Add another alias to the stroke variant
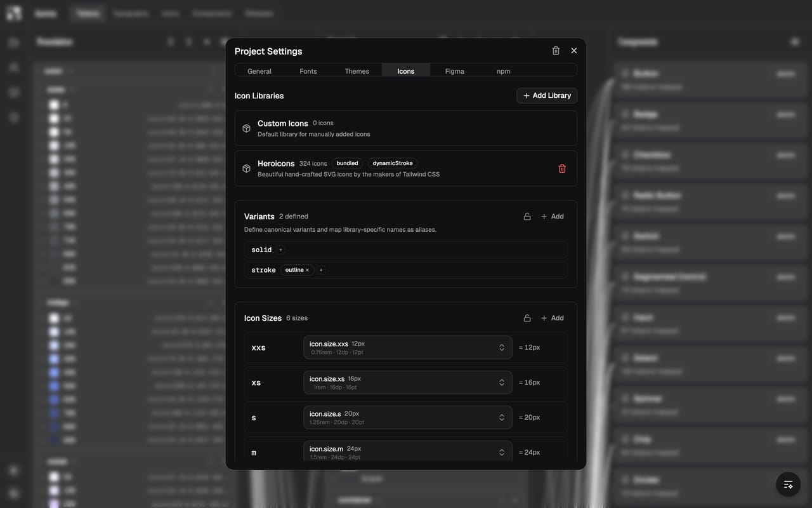812x508 pixels. [x=321, y=270]
